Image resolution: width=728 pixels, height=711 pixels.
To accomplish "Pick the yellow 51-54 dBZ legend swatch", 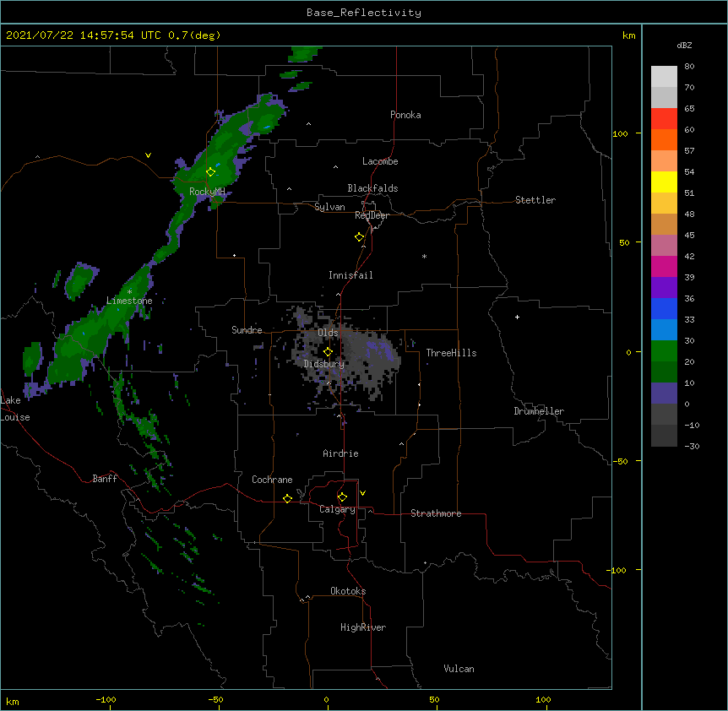I will click(x=664, y=182).
